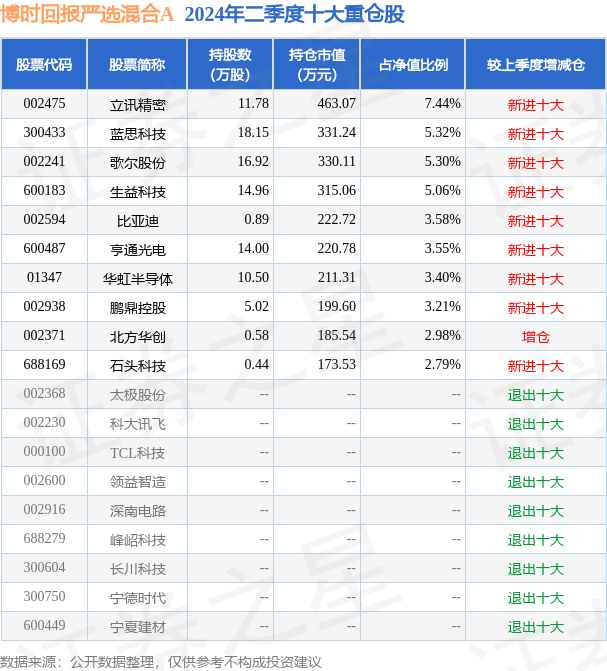This screenshot has height=671, width=607.
Task: Select stock name 蓝思科技
Action: tap(137, 134)
